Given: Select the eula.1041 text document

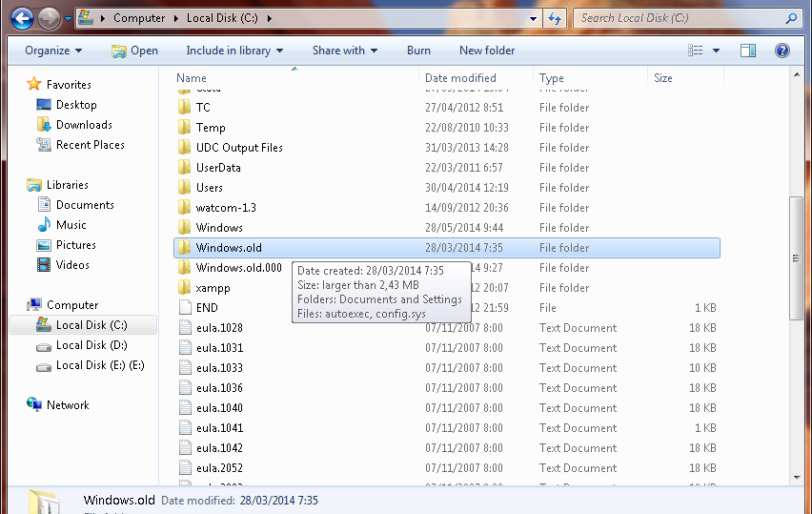Looking at the screenshot, I should point(219,428).
